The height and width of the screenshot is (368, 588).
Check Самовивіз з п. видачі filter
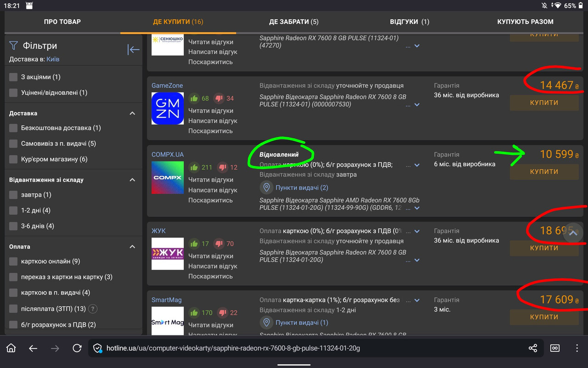point(13,144)
